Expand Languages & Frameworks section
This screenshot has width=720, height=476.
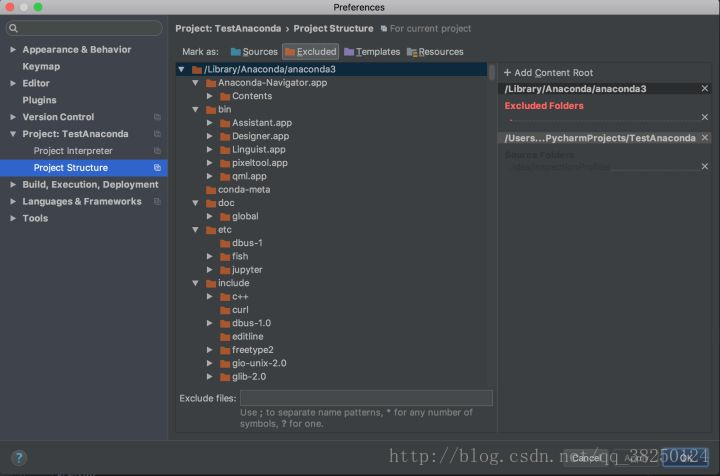pos(13,202)
